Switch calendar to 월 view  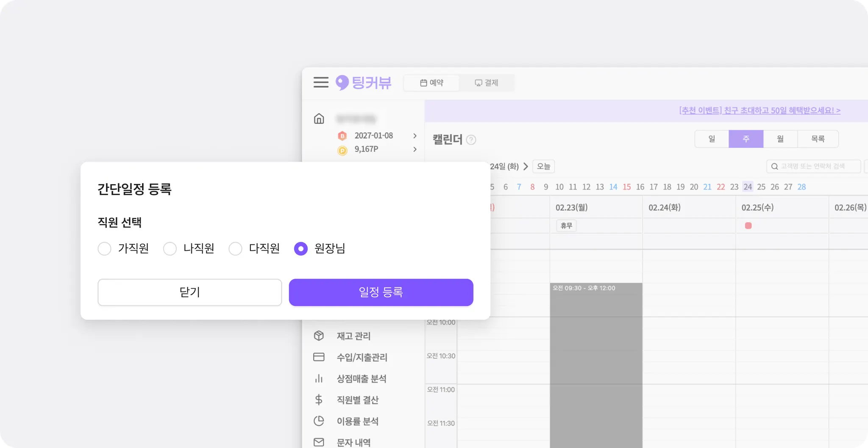[780, 139]
